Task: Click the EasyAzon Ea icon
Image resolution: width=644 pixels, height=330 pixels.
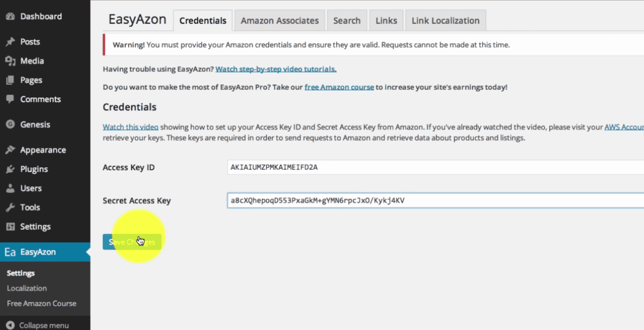Action: 10,252
